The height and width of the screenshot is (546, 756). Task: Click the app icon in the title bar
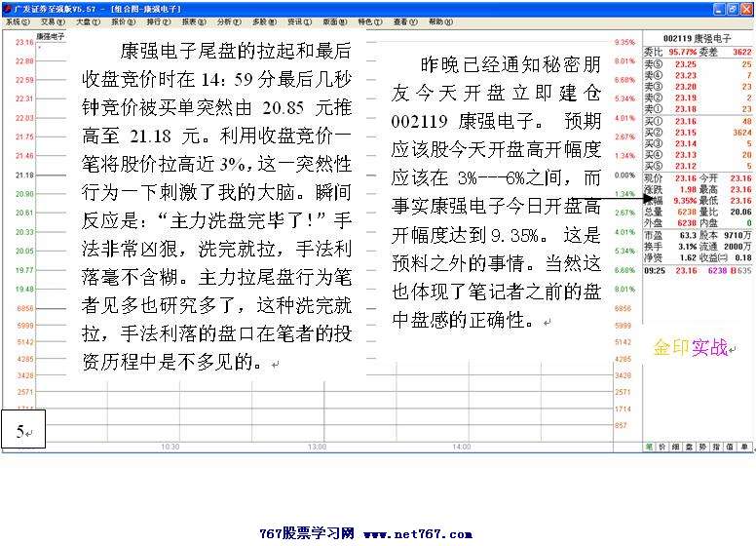[7, 8]
